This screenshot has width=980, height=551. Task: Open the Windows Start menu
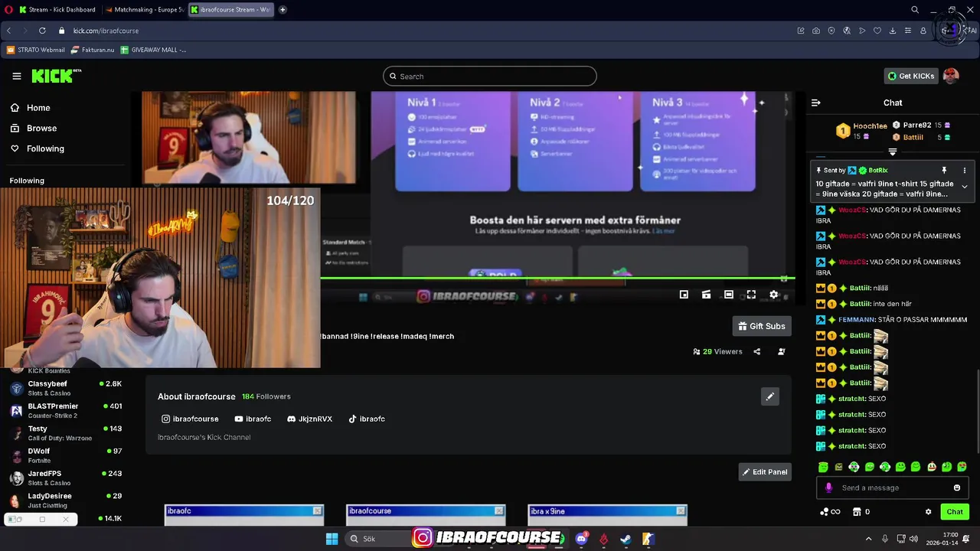pyautogui.click(x=332, y=539)
